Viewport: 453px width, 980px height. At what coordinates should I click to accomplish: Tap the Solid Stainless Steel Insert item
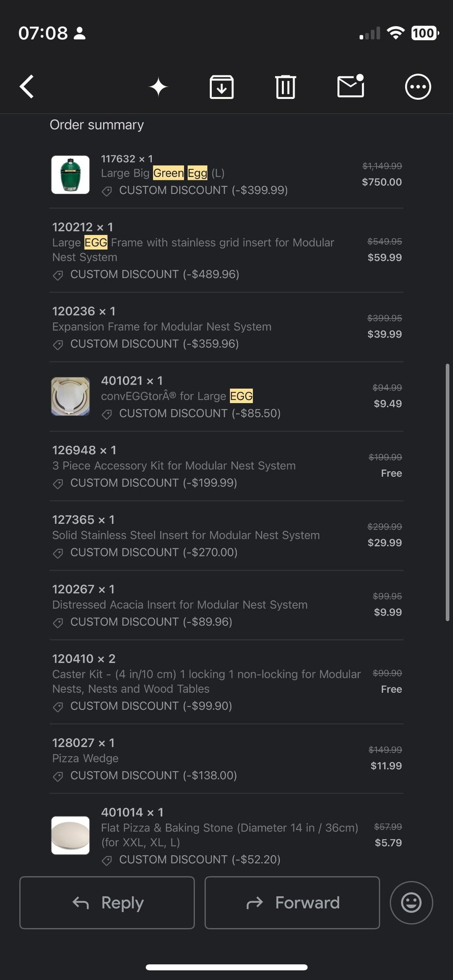click(186, 535)
